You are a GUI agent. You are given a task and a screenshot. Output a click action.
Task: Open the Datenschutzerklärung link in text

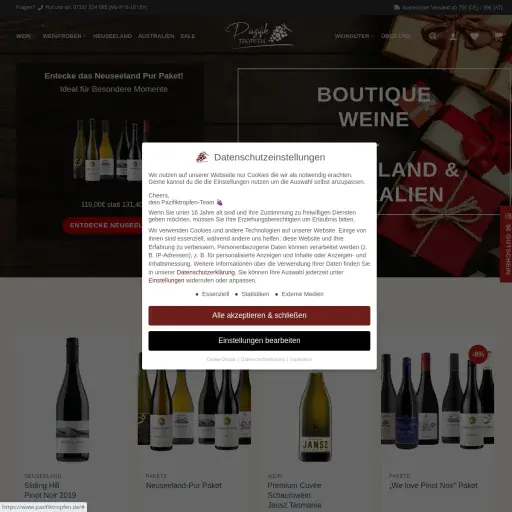pos(206,272)
